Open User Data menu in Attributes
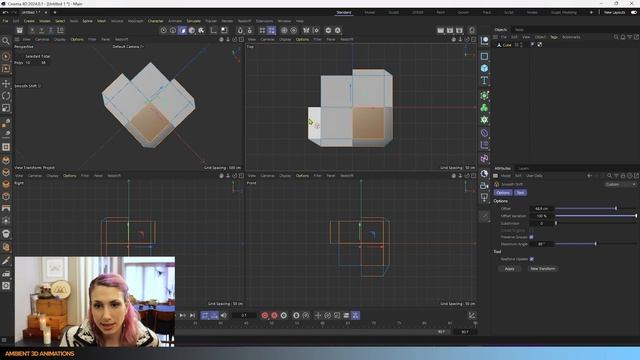This screenshot has width=640, height=360. 534,176
